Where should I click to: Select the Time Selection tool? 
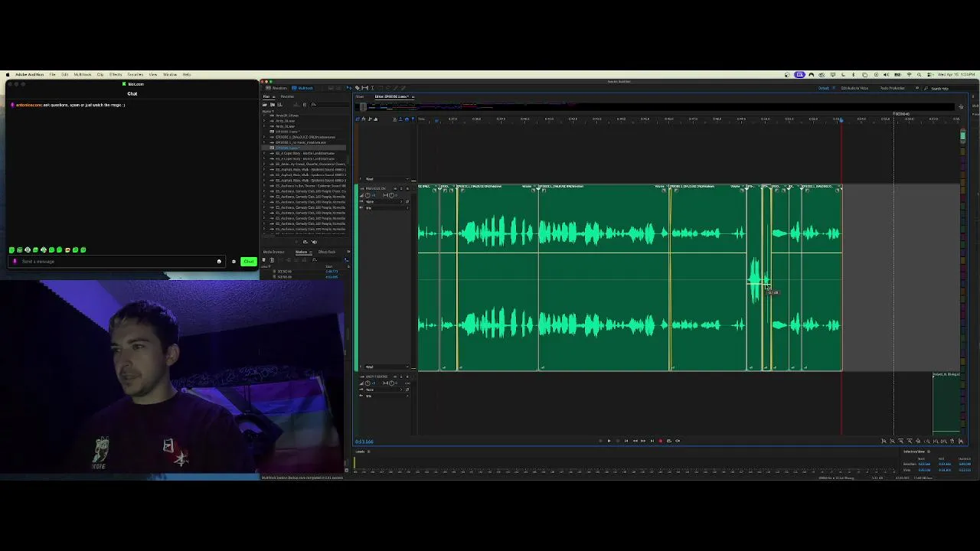pyautogui.click(x=372, y=88)
